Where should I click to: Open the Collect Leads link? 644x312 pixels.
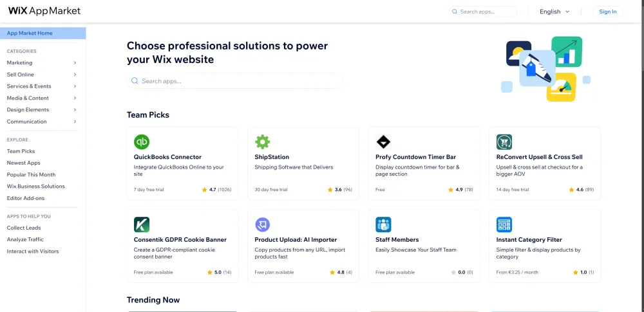point(24,228)
